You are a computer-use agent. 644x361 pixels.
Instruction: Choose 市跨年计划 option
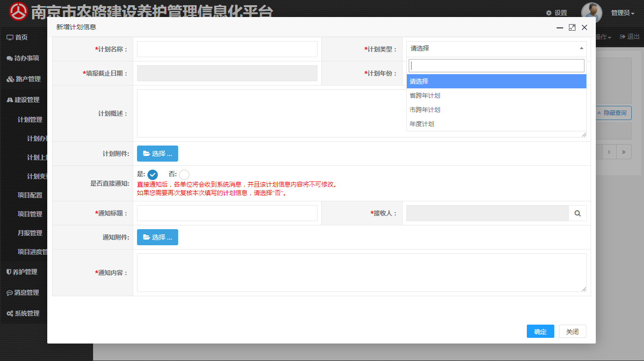(497, 110)
